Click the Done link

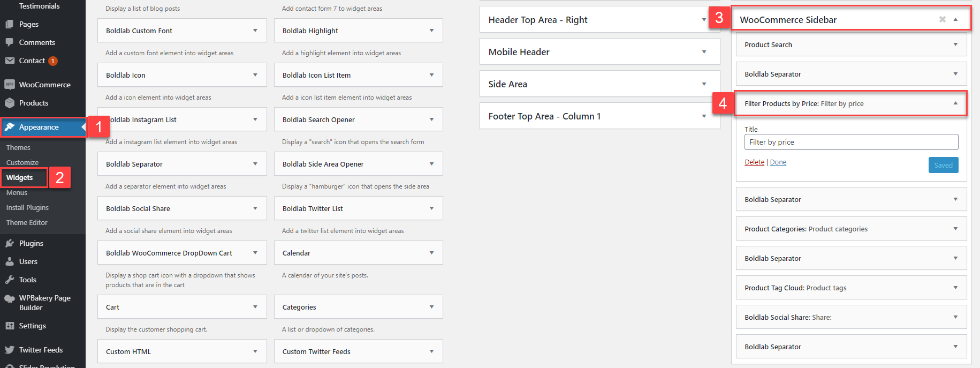pyautogui.click(x=778, y=162)
